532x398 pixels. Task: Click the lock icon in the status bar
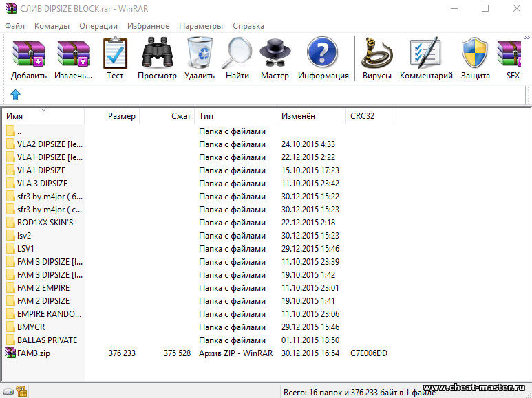point(21,391)
